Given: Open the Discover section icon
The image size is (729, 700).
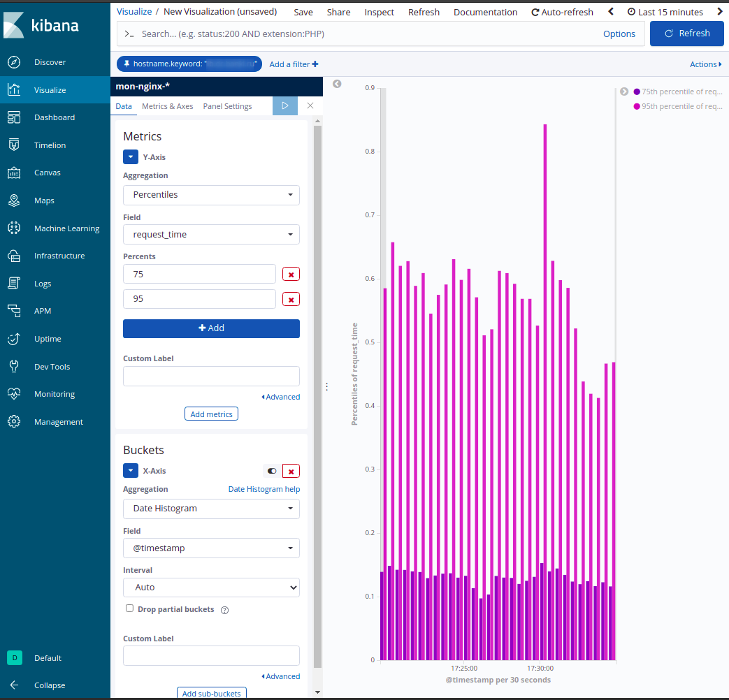Looking at the screenshot, I should 14,62.
